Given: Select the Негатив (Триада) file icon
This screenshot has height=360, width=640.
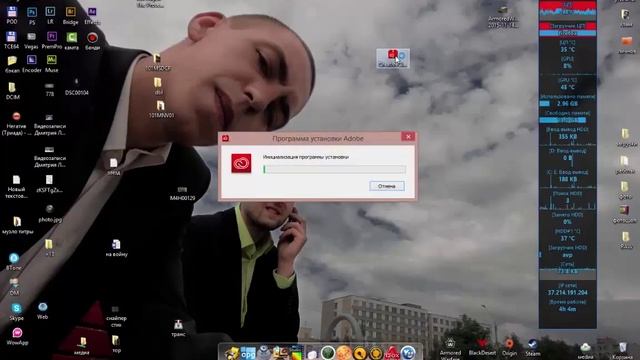Looking at the screenshot, I should point(16,124).
